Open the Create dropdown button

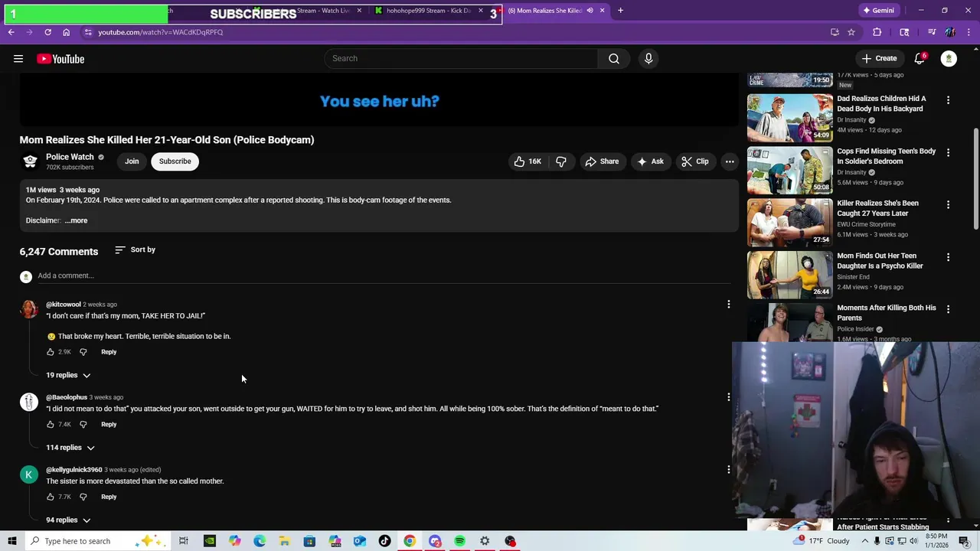(x=879, y=59)
